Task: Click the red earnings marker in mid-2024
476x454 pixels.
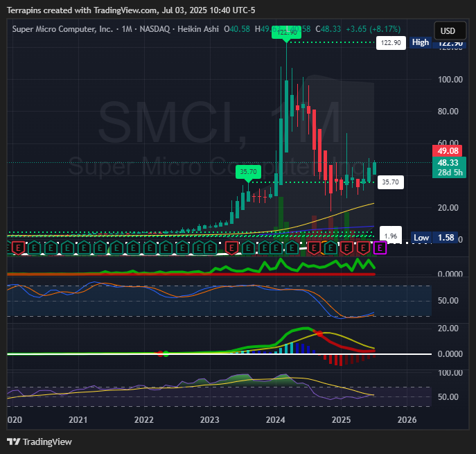Action: coord(314,248)
